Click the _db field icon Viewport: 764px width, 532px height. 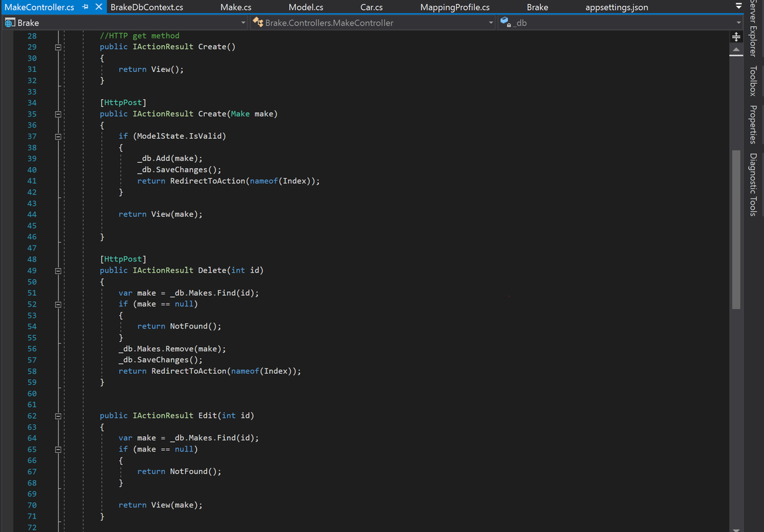pyautogui.click(x=505, y=23)
